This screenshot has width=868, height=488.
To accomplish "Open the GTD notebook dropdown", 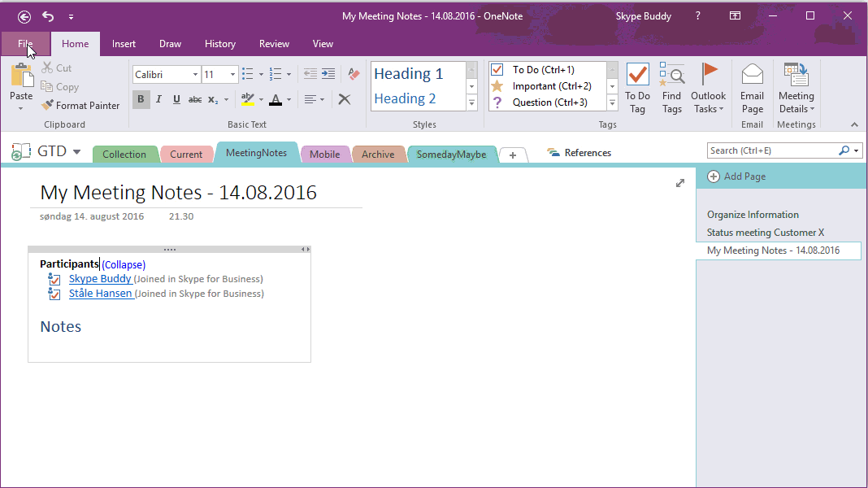I will click(76, 152).
